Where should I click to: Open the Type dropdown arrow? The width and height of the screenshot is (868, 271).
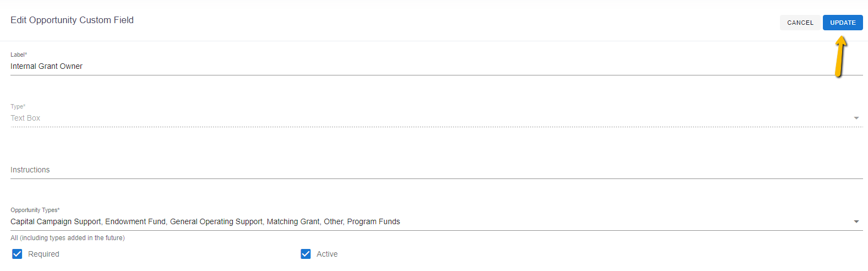(x=856, y=118)
